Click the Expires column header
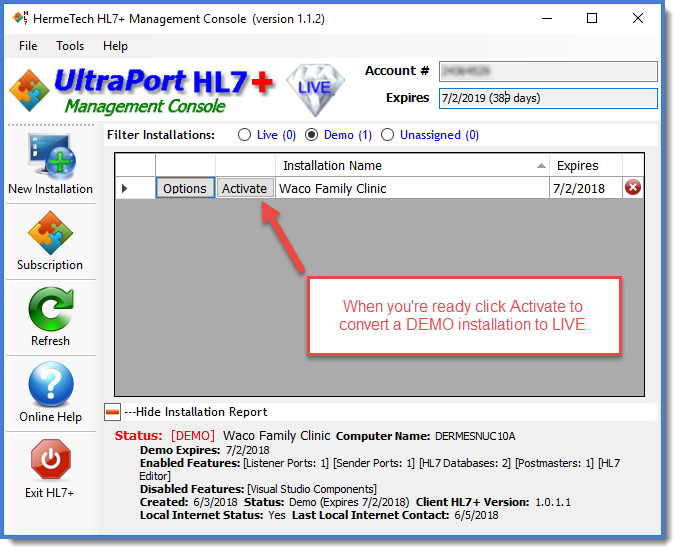Viewport: 680px width, 554px height. (586, 166)
